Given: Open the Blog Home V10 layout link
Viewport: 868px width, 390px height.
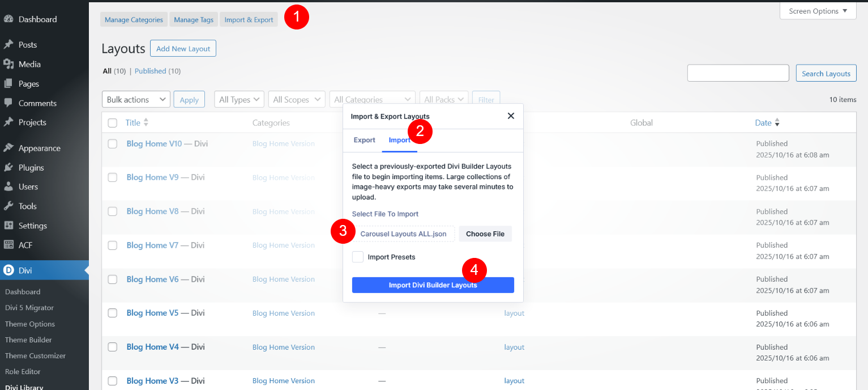Looking at the screenshot, I should 154,143.
